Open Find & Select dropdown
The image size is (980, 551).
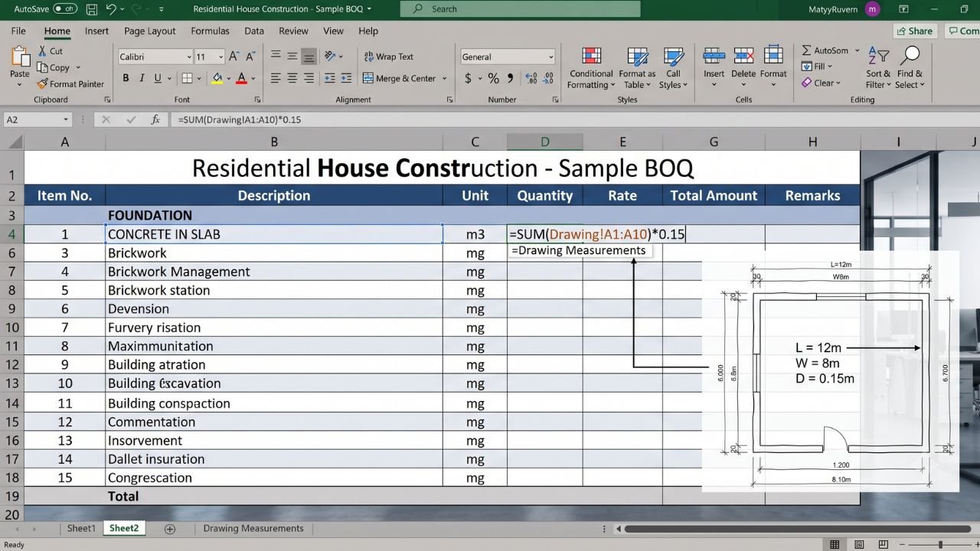(910, 67)
